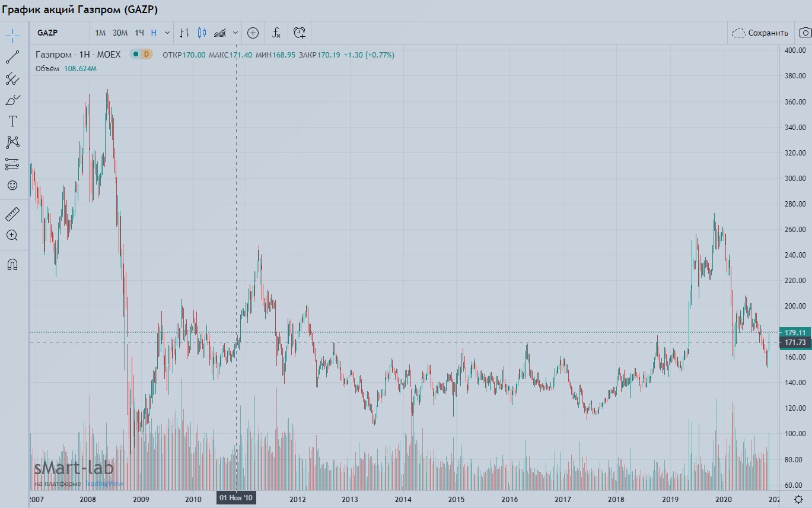Switch chart style to bars
This screenshot has height=508, width=812.
tap(184, 33)
